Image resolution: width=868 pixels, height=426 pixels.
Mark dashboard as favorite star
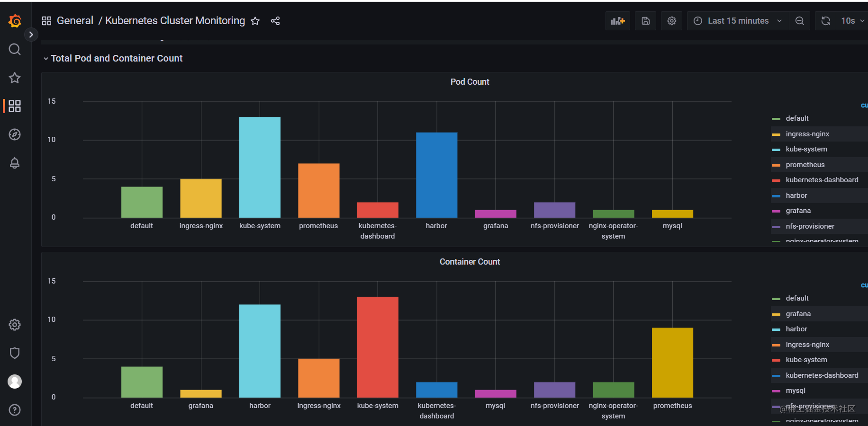[255, 21]
